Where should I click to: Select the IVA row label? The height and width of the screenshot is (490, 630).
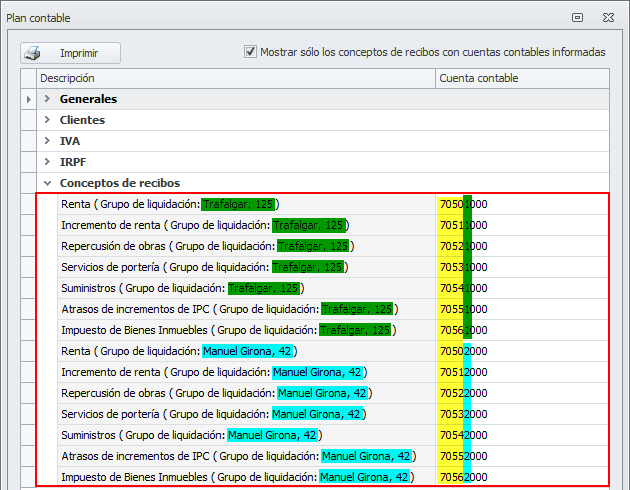[x=70, y=141]
